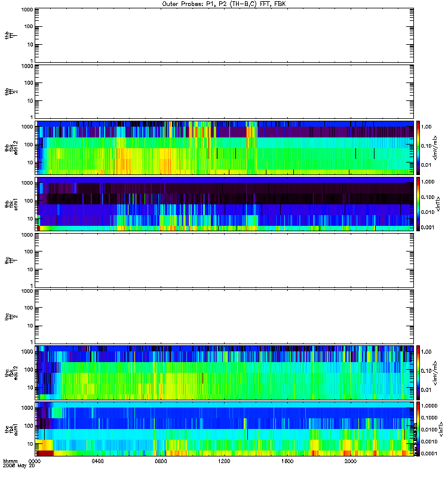
Task: Click the 'thb fbk scm1' y-axis title
Action: click(11, 204)
